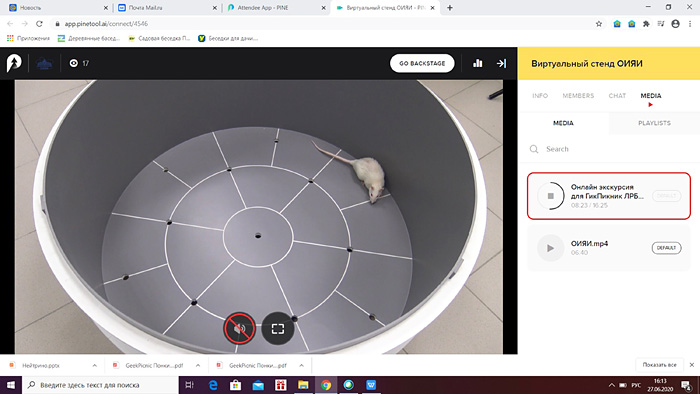
Task: Open Садовая беседка bookmark
Action: click(x=159, y=38)
